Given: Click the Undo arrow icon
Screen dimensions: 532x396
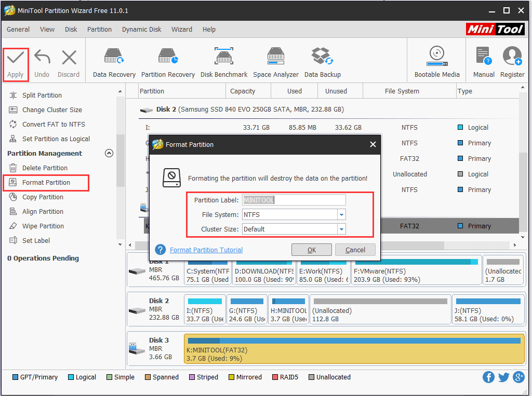Looking at the screenshot, I should pyautogui.click(x=42, y=58).
